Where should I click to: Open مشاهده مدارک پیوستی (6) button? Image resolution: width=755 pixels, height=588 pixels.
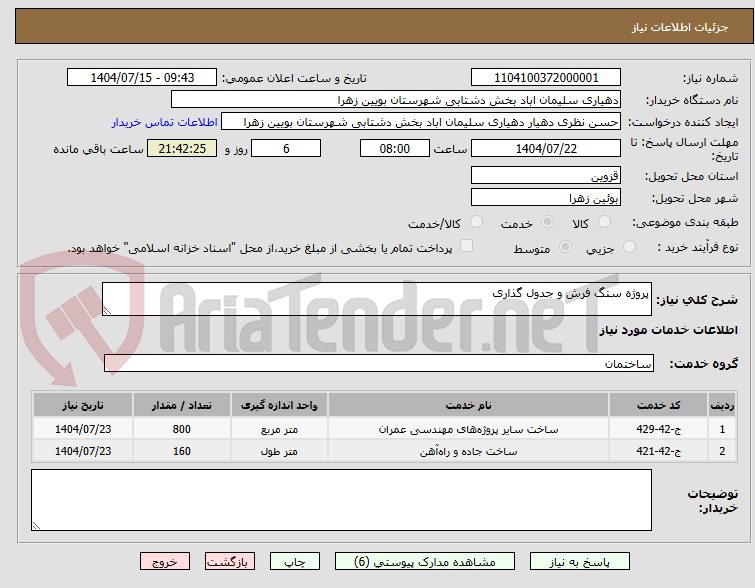(425, 562)
